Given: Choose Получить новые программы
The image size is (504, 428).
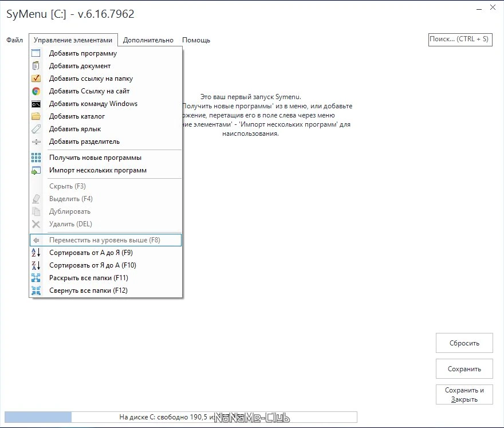Looking at the screenshot, I should (x=105, y=158).
